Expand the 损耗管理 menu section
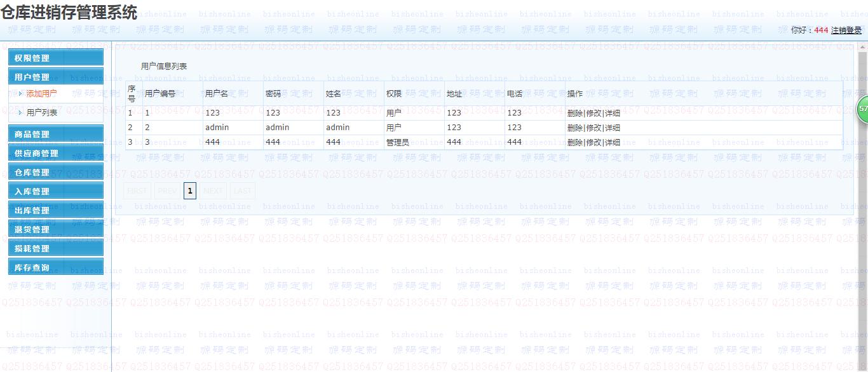868x372 pixels. click(55, 248)
